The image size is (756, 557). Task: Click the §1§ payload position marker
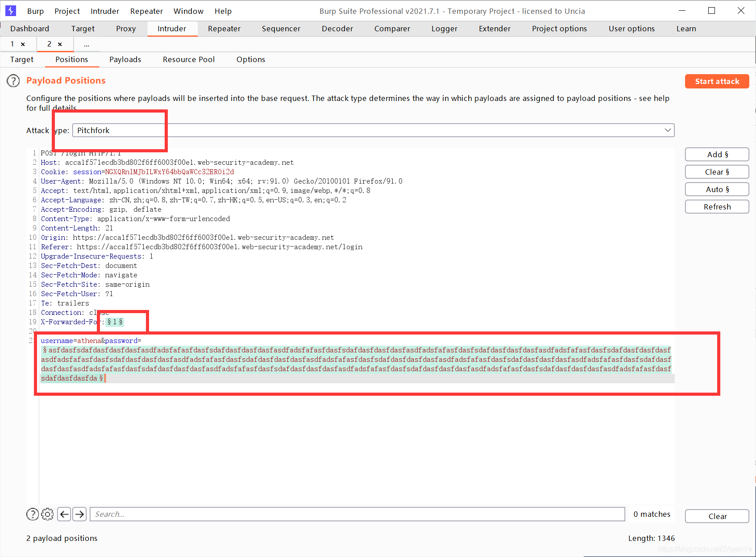tap(115, 322)
